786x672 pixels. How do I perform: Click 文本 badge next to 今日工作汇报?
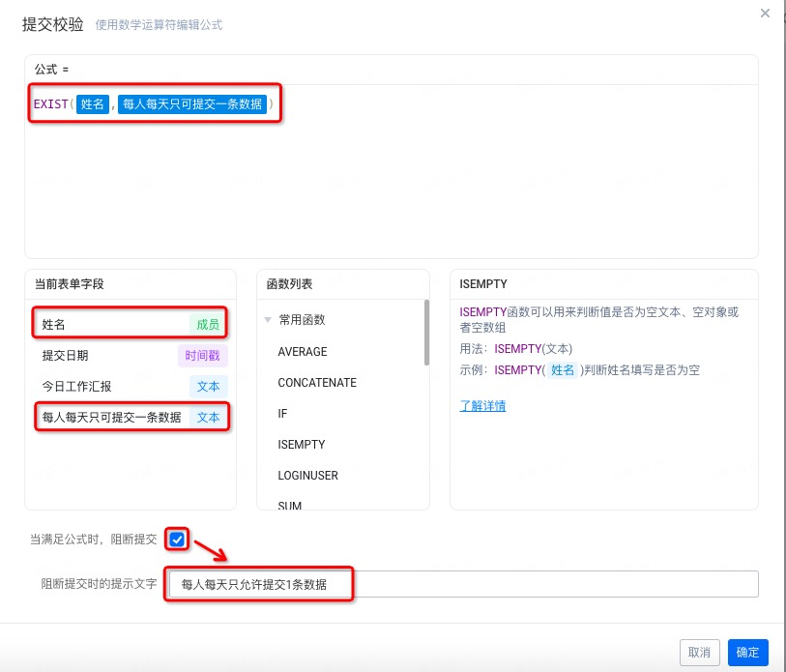(209, 386)
